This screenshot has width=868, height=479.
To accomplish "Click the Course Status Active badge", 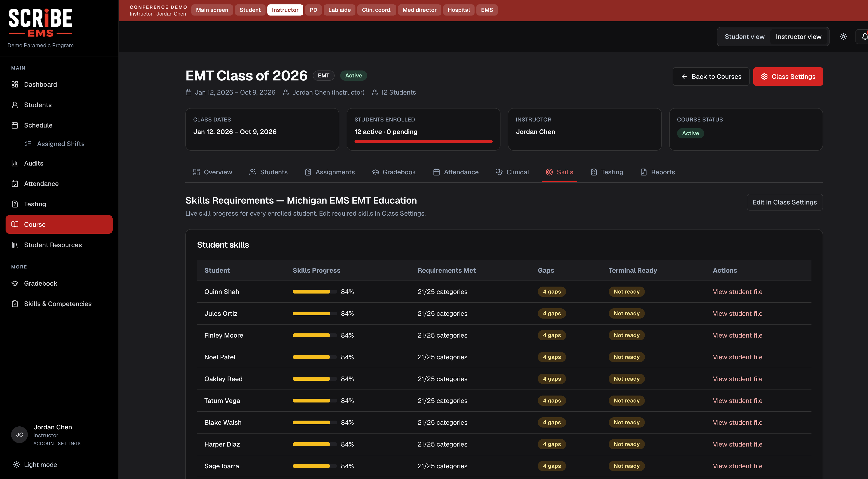I will coord(691,133).
